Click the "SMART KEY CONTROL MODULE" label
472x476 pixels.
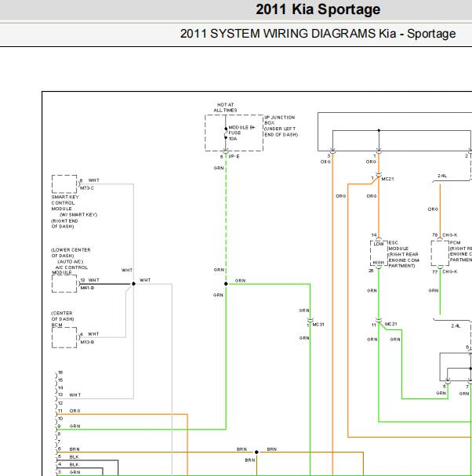(x=65, y=203)
